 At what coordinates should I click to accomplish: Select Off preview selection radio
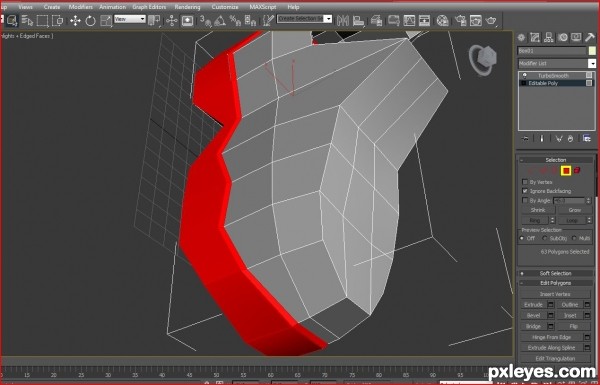coord(522,238)
